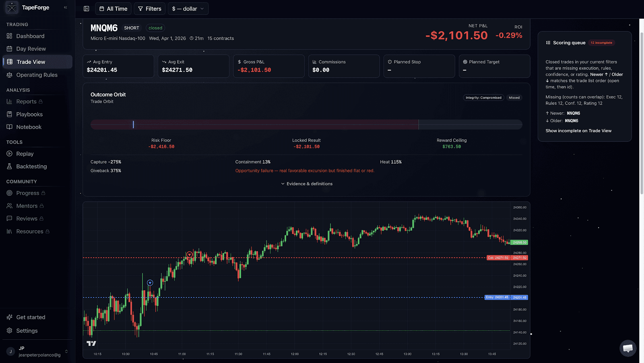Open the Operating Rules icon
This screenshot has width=644, height=363.
click(9, 75)
